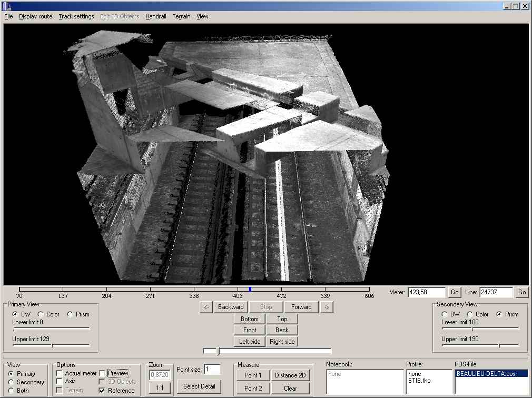Open the Display route menu
This screenshot has height=398, width=532.
(36, 16)
